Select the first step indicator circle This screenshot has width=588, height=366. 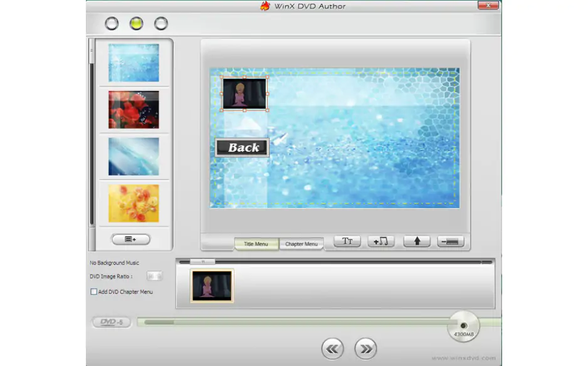[x=112, y=24]
